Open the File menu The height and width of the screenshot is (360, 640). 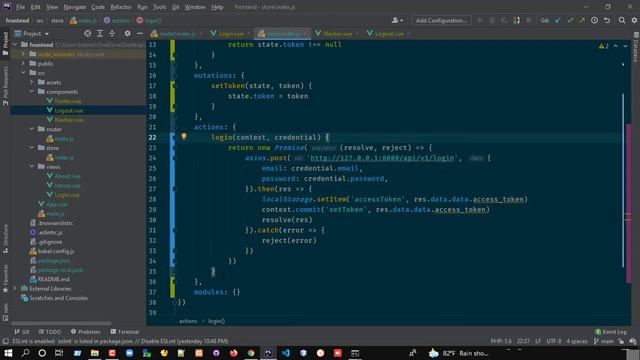click(x=20, y=7)
